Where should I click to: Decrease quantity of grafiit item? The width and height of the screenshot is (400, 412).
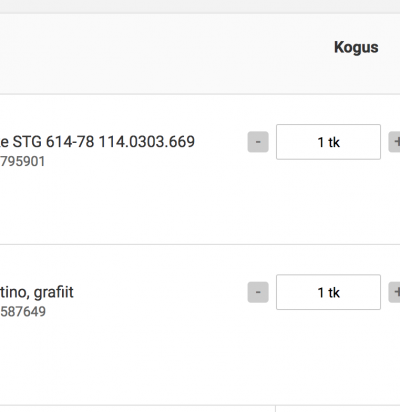coord(258,292)
